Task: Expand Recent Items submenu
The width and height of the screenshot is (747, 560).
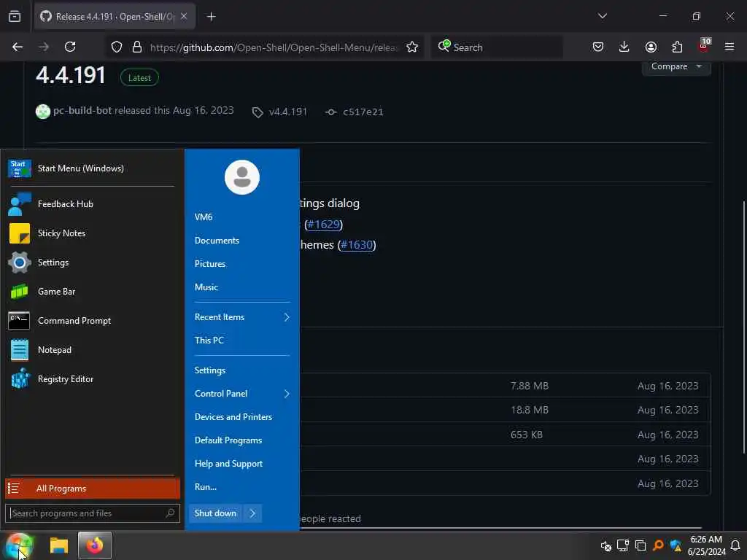Action: pos(242,317)
